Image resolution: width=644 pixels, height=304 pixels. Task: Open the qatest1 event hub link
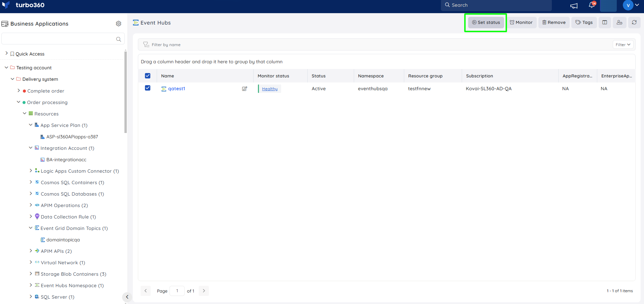[x=177, y=89]
